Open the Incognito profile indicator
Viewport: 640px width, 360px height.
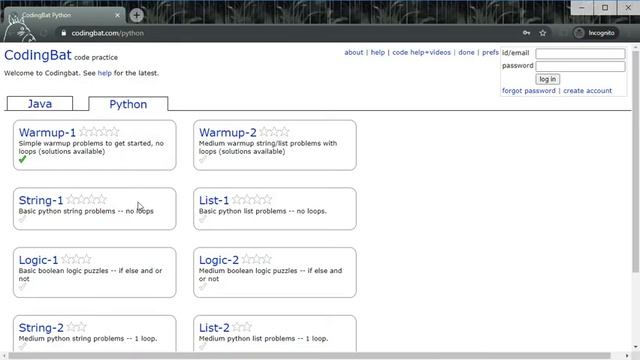(x=595, y=33)
